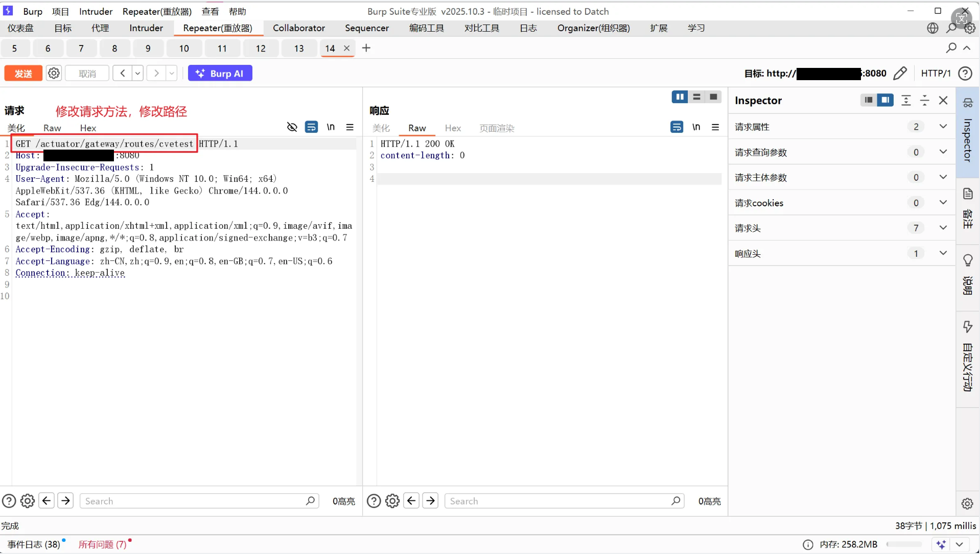Toggle word wrap in request editor

[311, 127]
